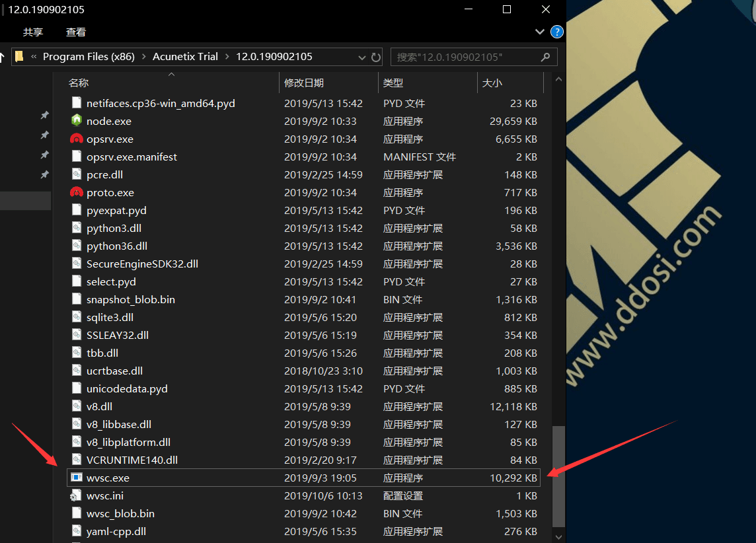Click the v8.dll file icon
This screenshot has width=756, height=543.
76,406
